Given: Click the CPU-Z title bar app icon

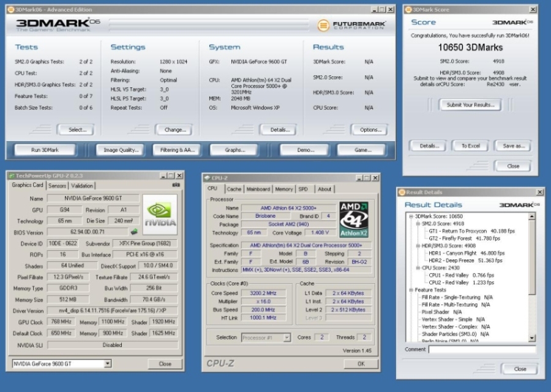Looking at the screenshot, I should (208, 178).
